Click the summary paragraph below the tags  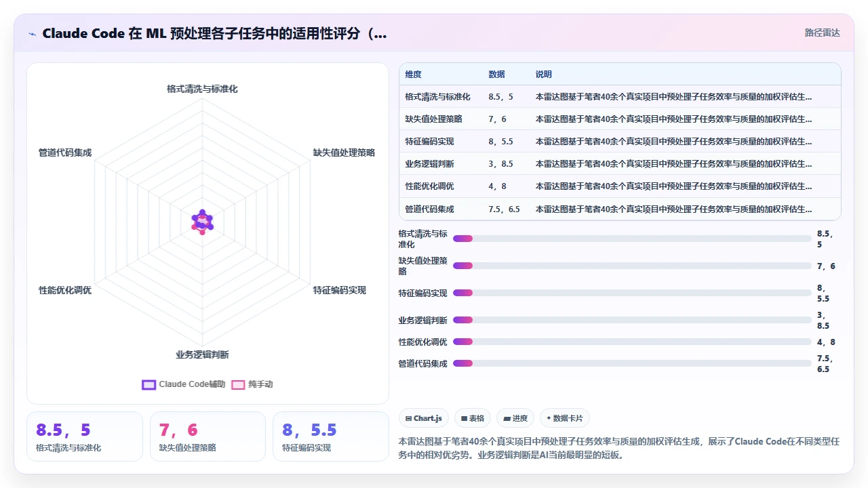tap(619, 448)
